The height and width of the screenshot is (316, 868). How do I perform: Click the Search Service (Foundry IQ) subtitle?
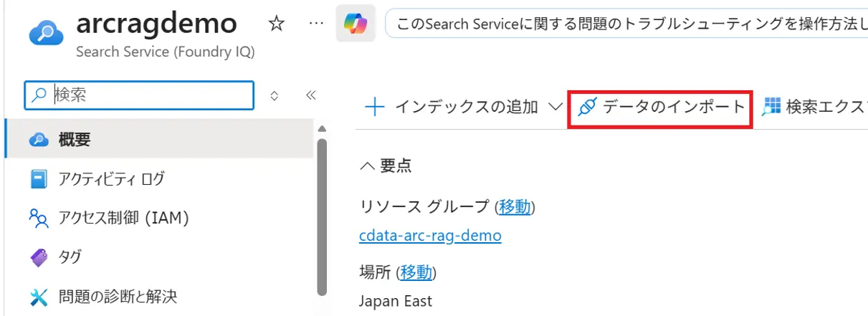[165, 52]
